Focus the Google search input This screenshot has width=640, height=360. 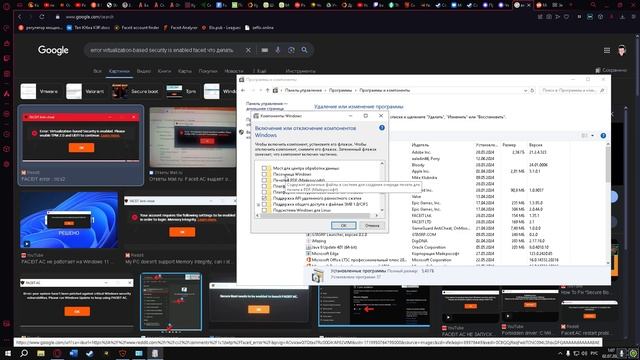[162, 50]
